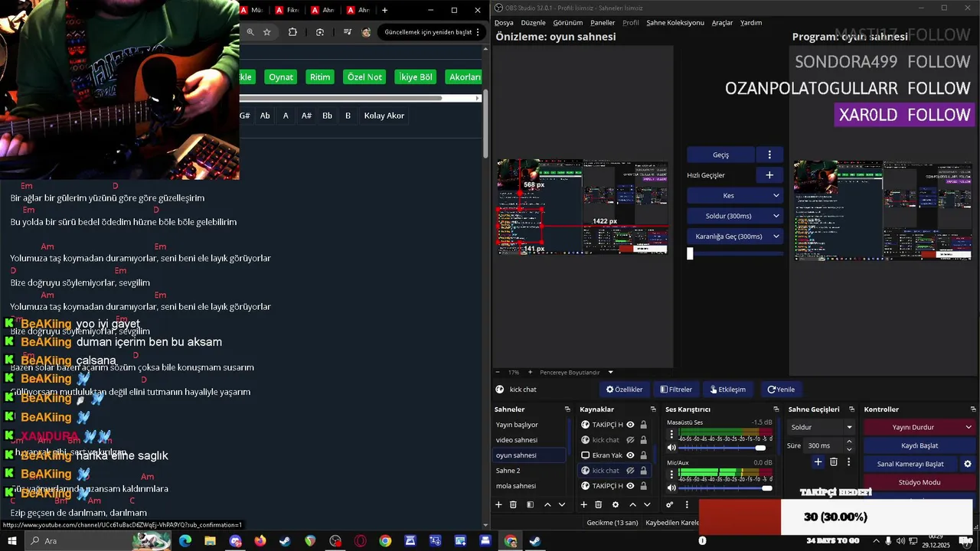Move source down in Kaynaklar panel
Image resolution: width=980 pixels, height=551 pixels.
click(x=647, y=504)
